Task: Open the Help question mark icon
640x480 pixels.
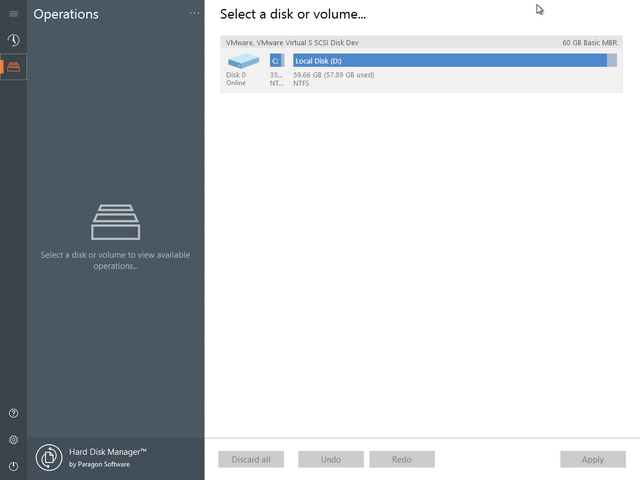Action: (x=13, y=413)
